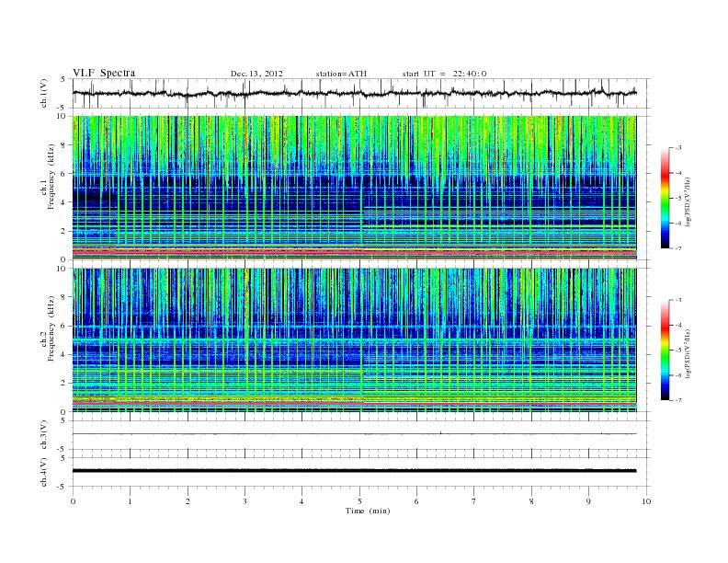
Task: Click the ch.1 voltage waveform trace
Action: pos(354,93)
